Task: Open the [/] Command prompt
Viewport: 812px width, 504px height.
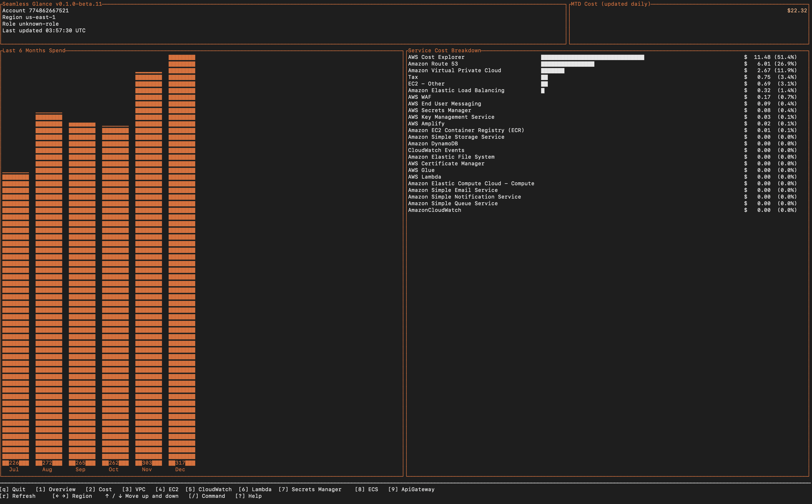Action: 207,496
